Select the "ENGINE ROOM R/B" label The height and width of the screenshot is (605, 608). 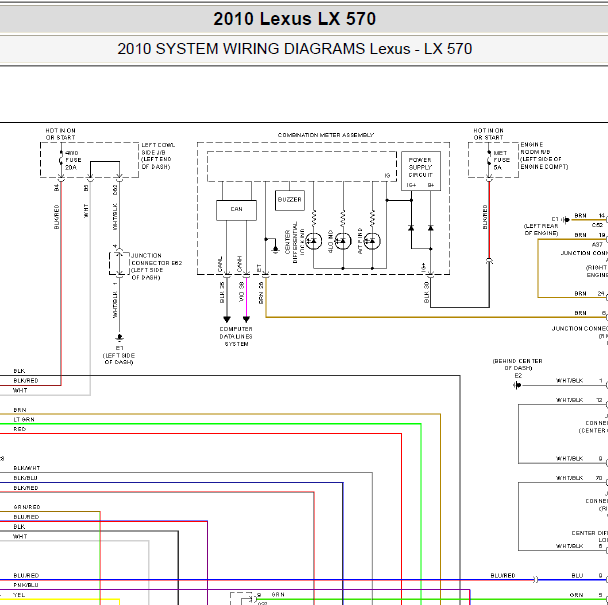point(535,148)
